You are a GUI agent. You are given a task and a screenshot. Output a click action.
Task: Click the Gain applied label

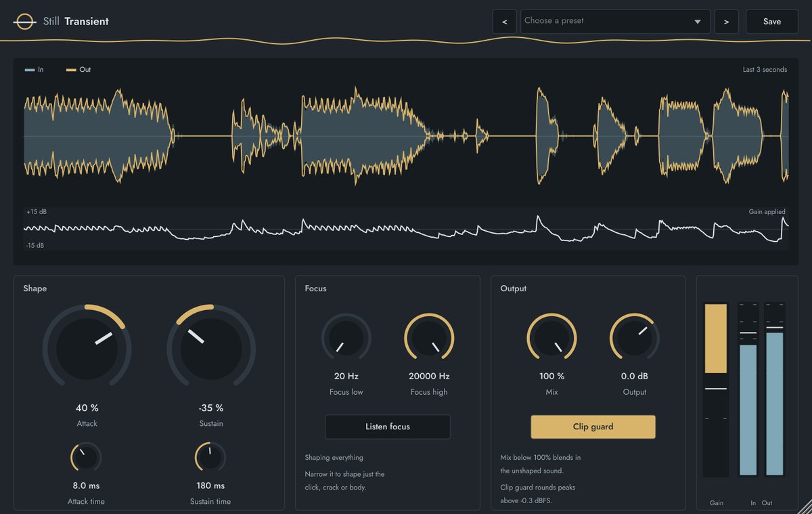[x=767, y=212]
